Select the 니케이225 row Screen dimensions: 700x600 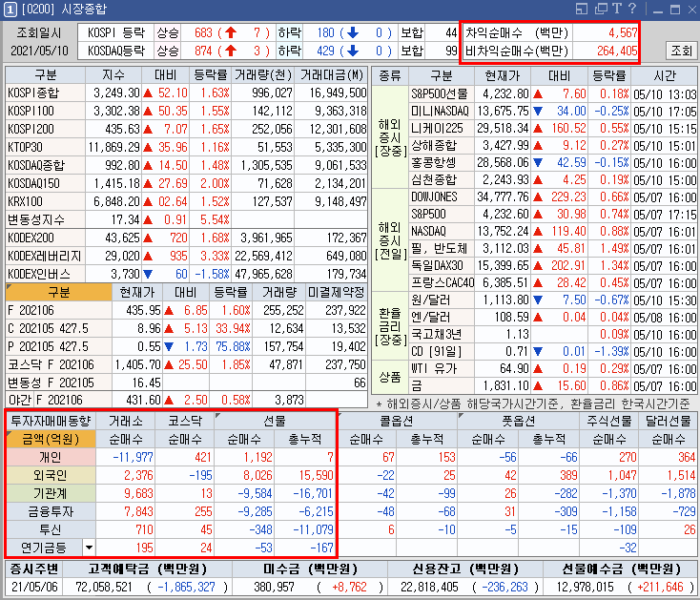pyautogui.click(x=553, y=129)
